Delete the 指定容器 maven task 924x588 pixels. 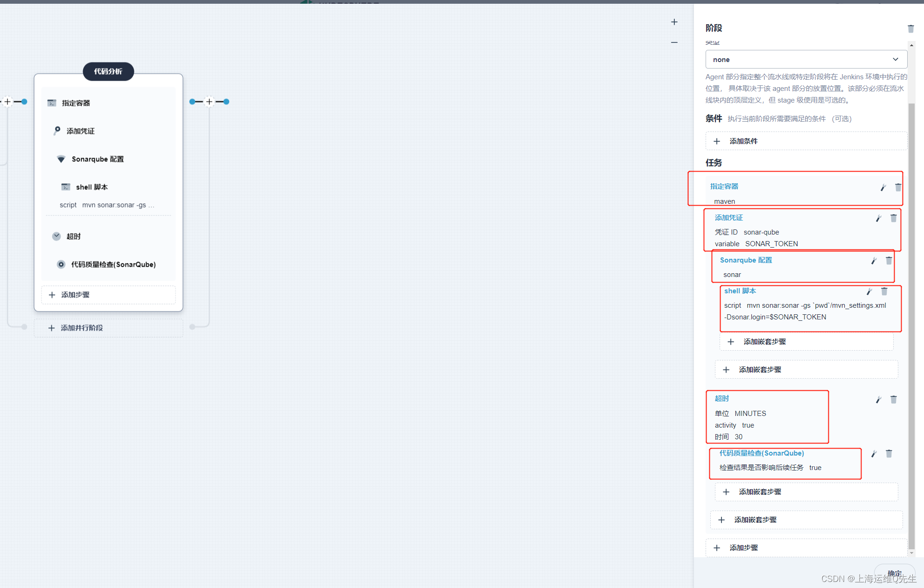(898, 187)
